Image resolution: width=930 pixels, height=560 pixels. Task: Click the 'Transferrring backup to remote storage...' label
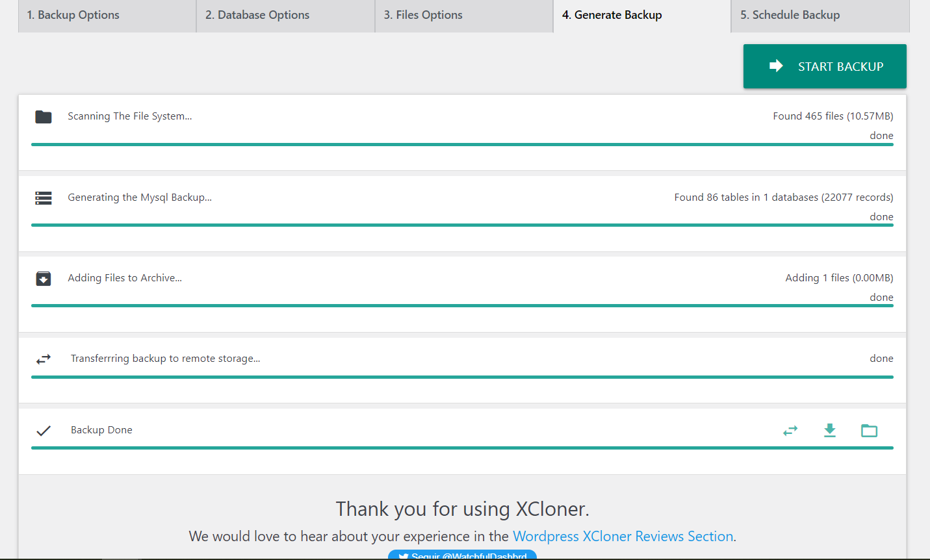pyautogui.click(x=165, y=359)
